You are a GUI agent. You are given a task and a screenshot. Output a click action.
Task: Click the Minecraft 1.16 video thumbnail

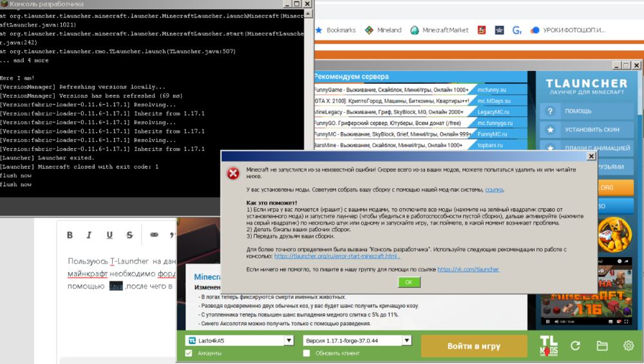587,292
